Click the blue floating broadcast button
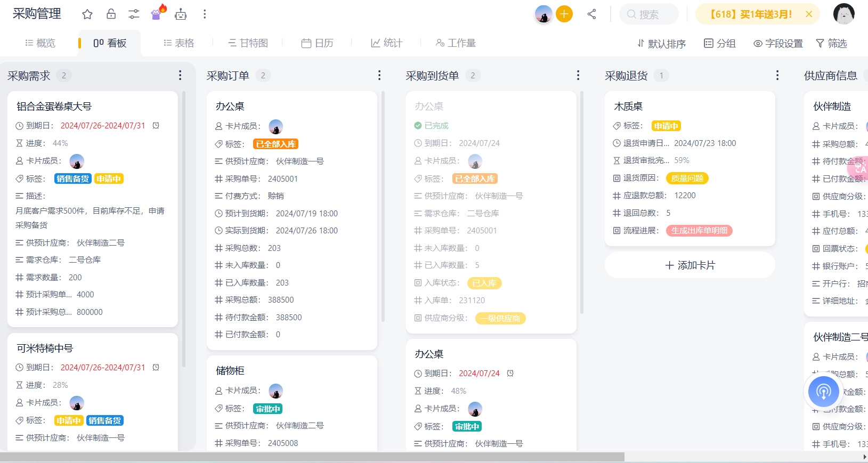This screenshot has width=868, height=463. tap(824, 392)
